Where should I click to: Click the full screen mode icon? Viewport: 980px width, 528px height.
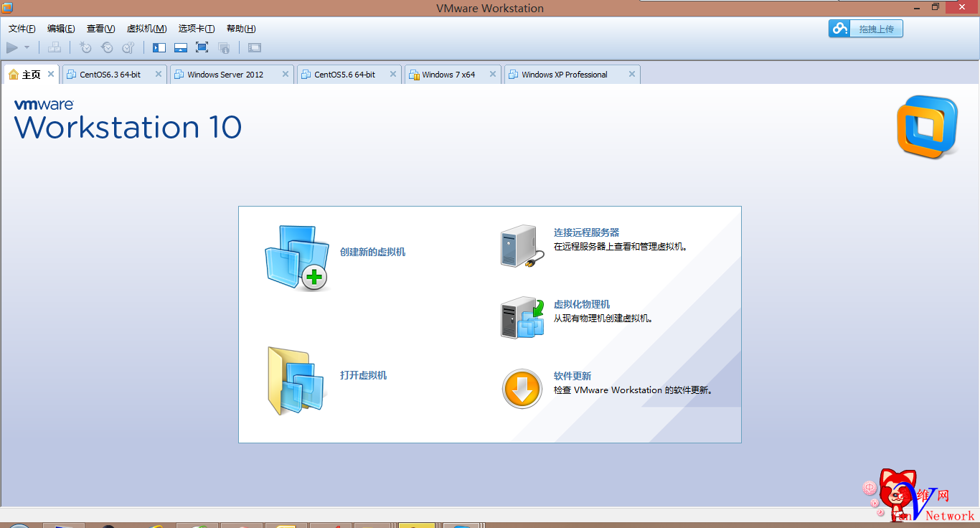[x=202, y=47]
